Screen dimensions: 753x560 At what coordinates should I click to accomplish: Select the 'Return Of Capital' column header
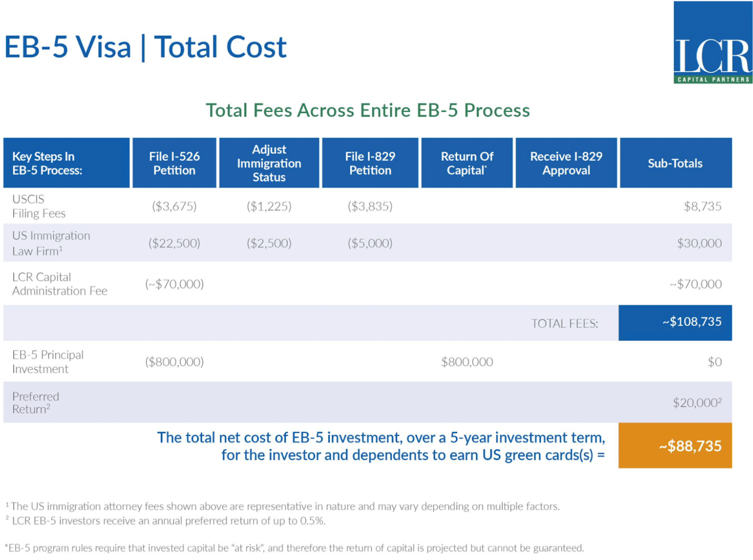point(467,163)
